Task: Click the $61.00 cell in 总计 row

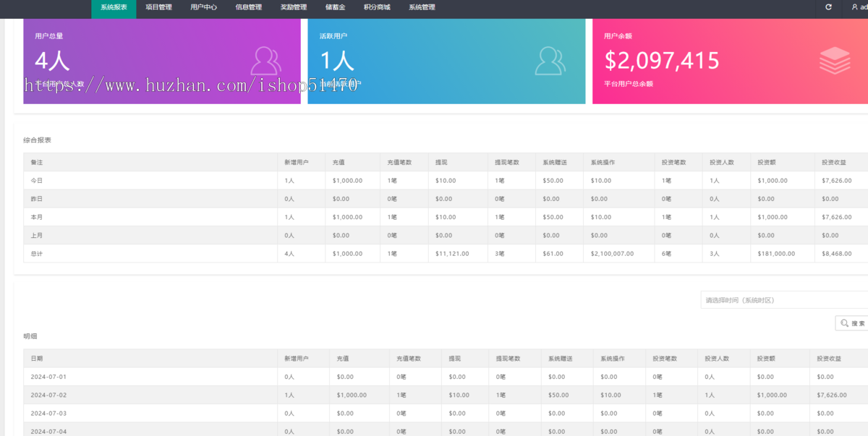Action: coord(554,254)
